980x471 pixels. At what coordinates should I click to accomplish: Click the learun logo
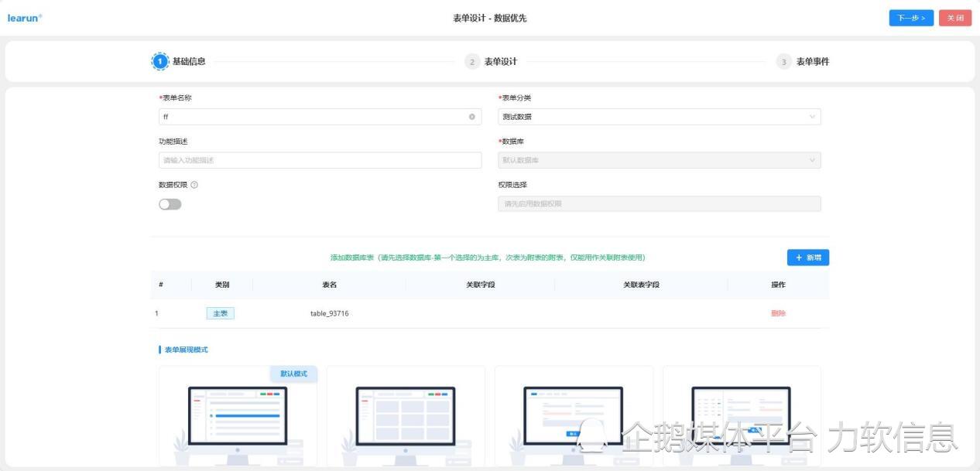[x=25, y=18]
